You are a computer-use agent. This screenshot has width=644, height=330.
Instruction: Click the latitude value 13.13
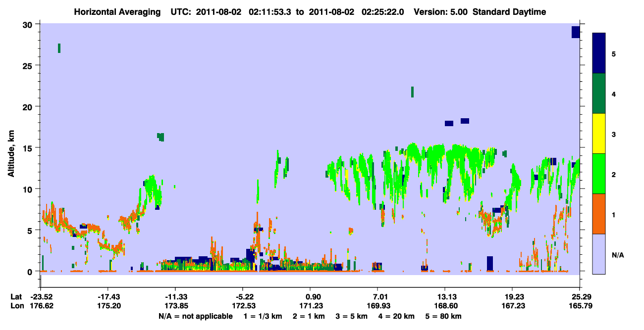(445, 297)
